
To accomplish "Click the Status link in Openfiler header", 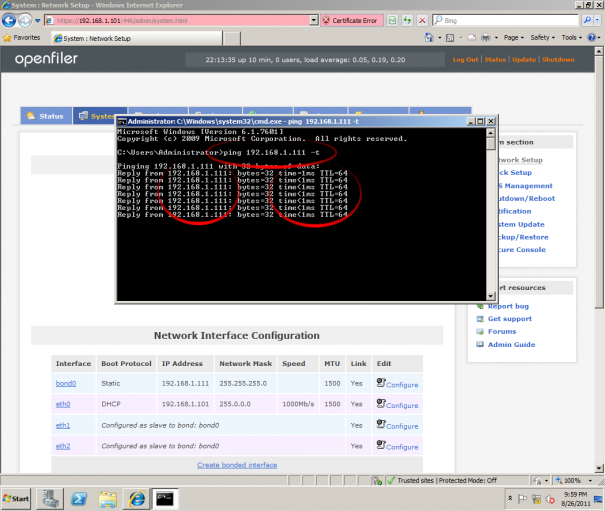I will pos(495,59).
